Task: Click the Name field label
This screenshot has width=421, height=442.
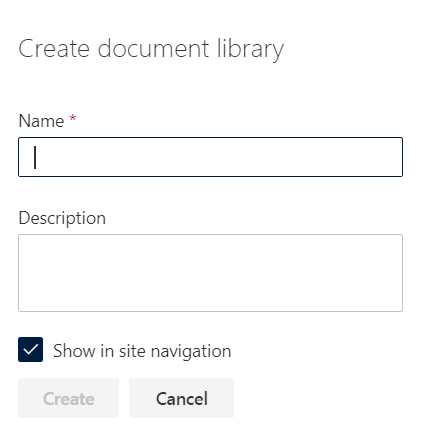Action: [41, 121]
